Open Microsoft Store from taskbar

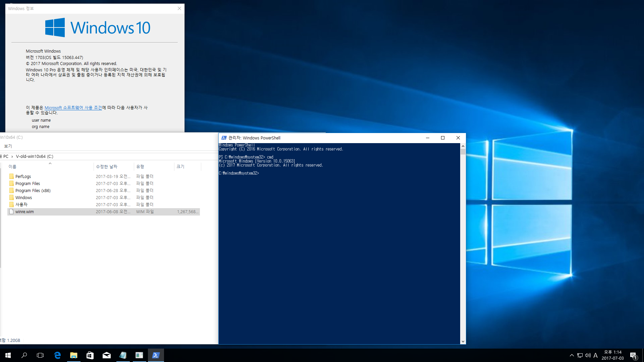[x=90, y=355]
